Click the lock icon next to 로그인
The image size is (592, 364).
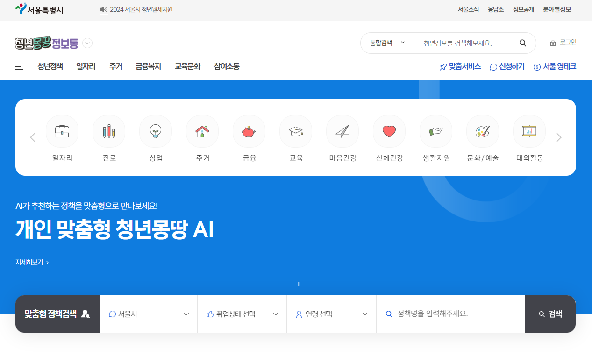[x=553, y=43]
